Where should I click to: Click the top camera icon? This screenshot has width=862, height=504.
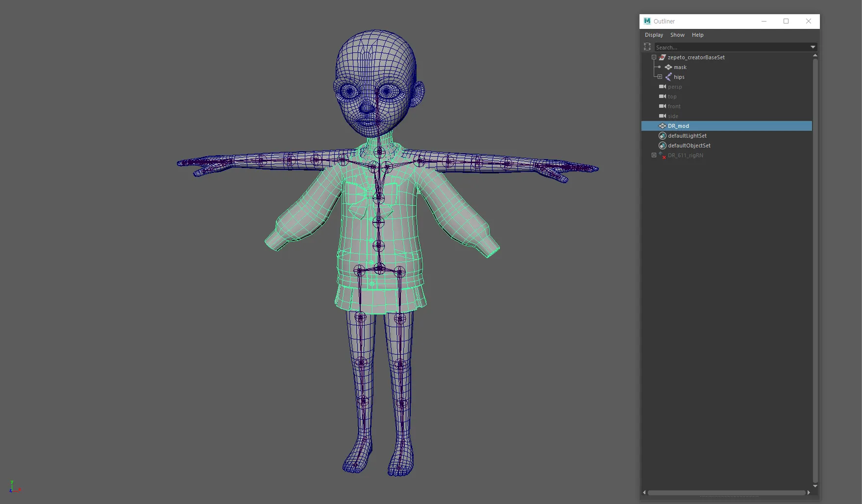click(x=662, y=96)
